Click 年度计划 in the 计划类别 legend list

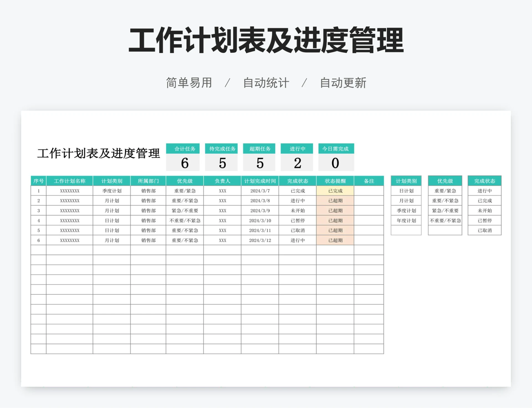[x=406, y=221]
